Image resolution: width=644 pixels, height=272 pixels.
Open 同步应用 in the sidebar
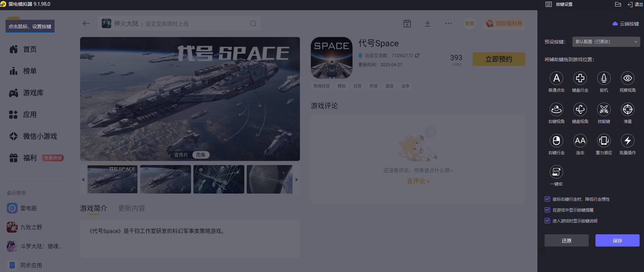pyautogui.click(x=24, y=265)
